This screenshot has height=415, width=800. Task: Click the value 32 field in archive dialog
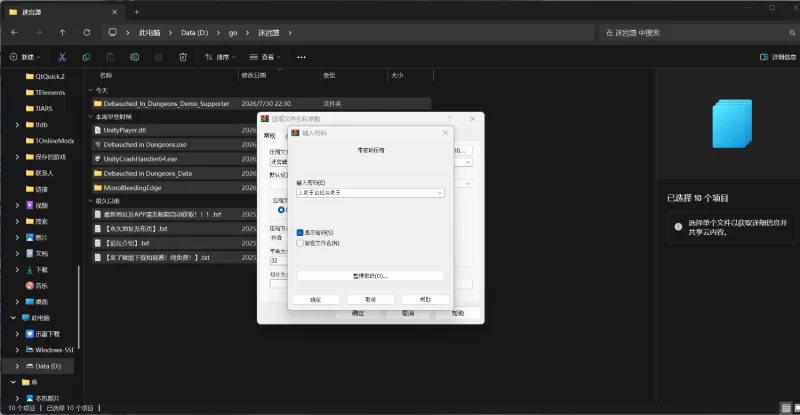pyautogui.click(x=278, y=261)
